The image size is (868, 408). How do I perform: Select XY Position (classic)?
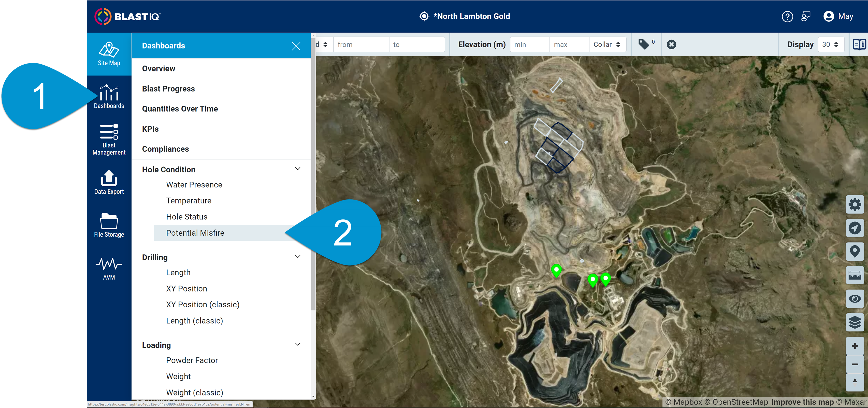point(203,305)
